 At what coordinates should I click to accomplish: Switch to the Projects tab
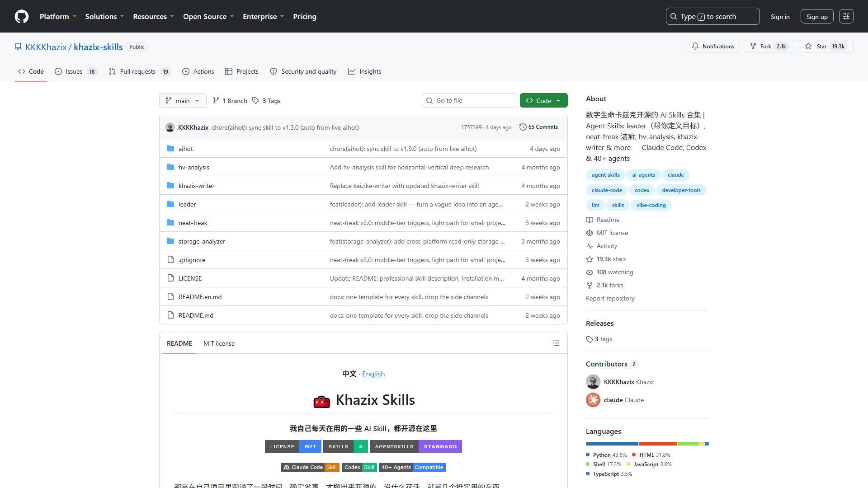point(242,71)
